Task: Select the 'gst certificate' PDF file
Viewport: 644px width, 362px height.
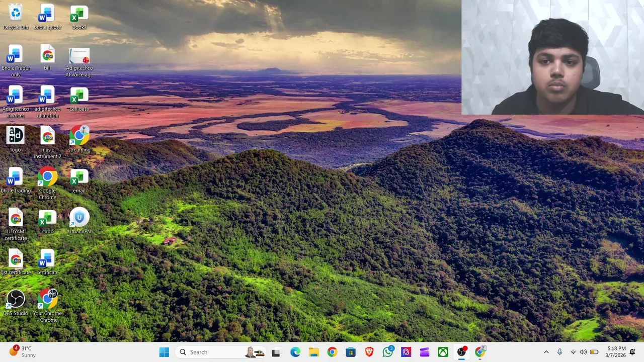Action: click(16, 261)
